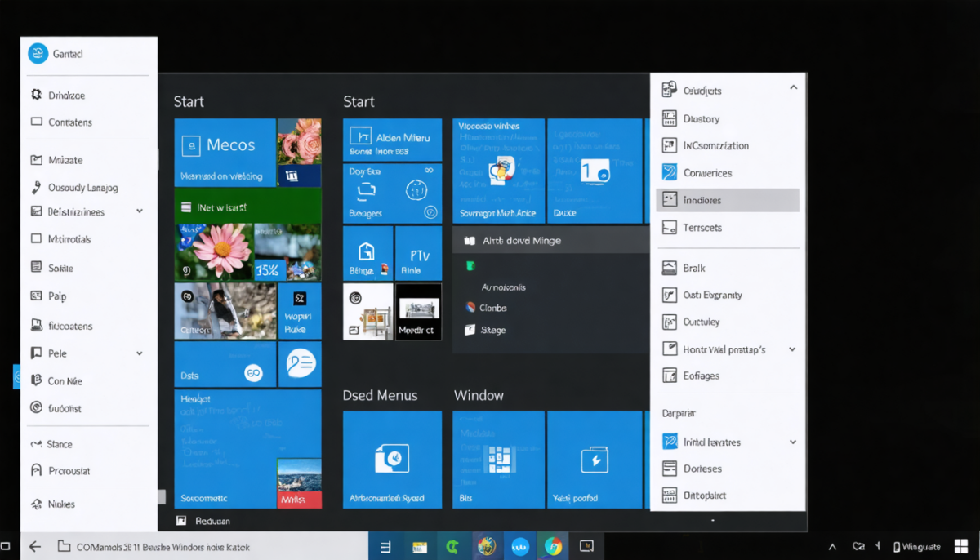Click the pink daisy photo tile
This screenshot has height=560, width=980.
213,253
